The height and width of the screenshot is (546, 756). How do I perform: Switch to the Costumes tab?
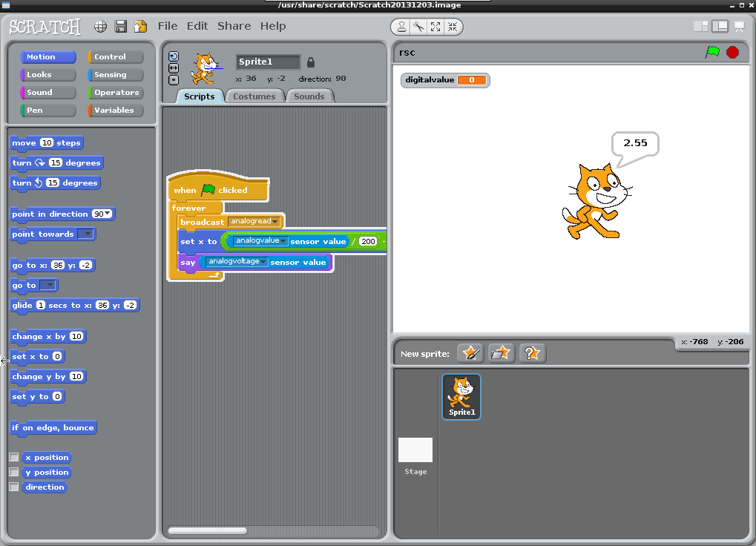pos(254,96)
